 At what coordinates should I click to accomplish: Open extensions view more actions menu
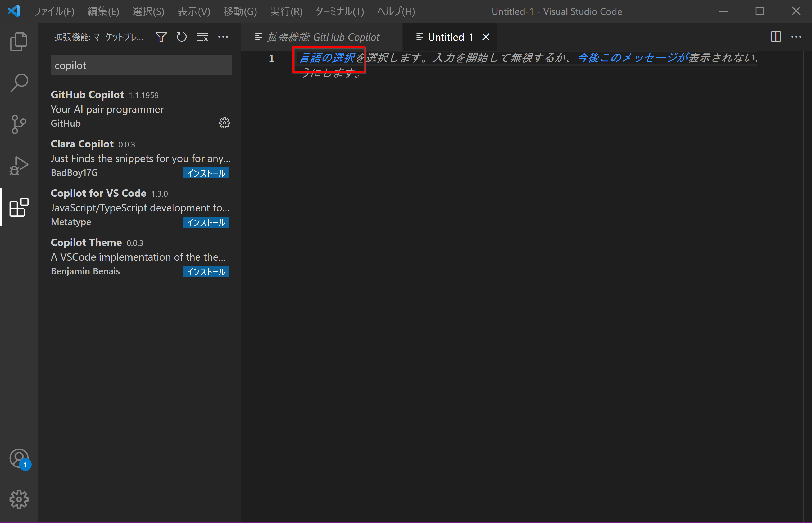[223, 37]
